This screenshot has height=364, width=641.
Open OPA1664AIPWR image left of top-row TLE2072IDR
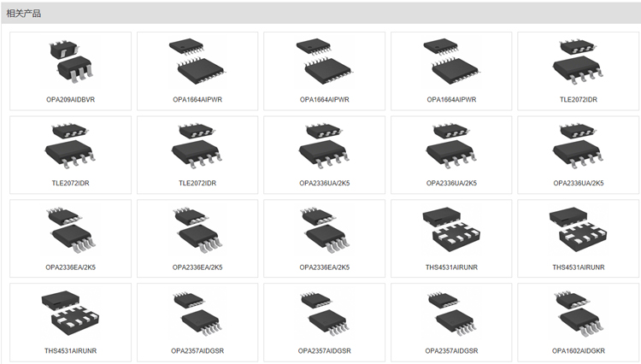tap(451, 62)
